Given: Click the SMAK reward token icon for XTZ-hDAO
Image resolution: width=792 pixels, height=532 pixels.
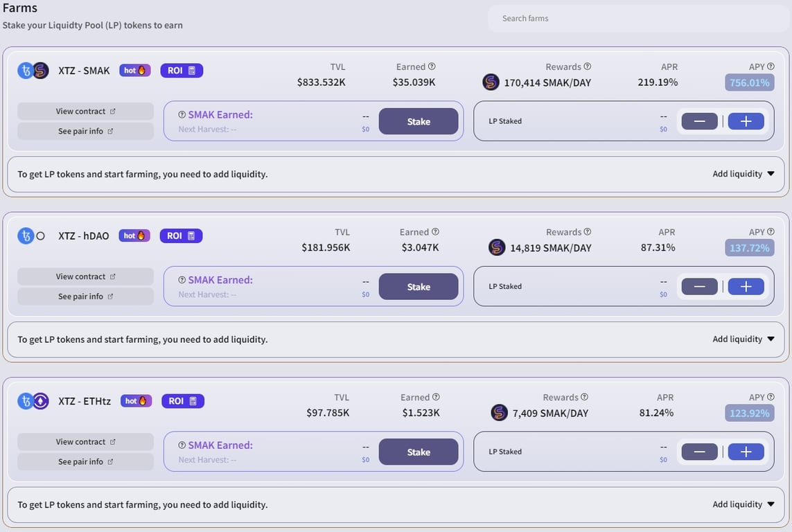Looking at the screenshot, I should pos(497,247).
